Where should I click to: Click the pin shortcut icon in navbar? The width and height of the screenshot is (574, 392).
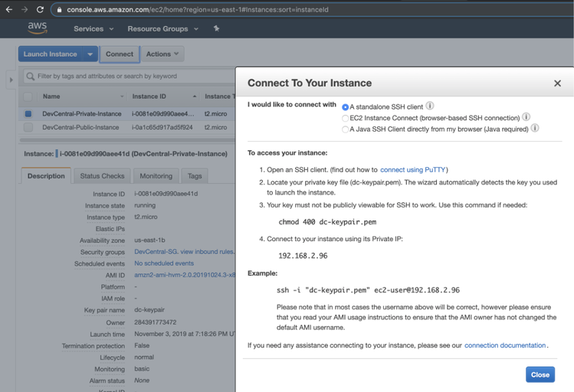(216, 28)
